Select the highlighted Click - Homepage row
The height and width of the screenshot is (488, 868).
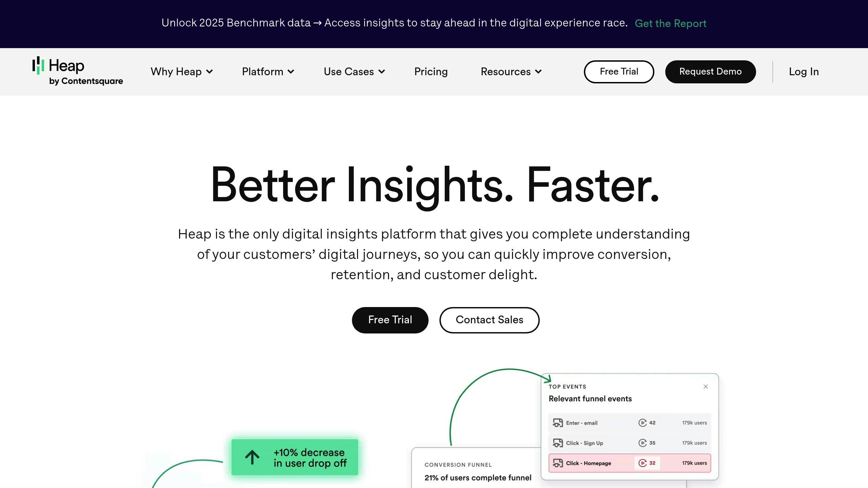coord(630,463)
